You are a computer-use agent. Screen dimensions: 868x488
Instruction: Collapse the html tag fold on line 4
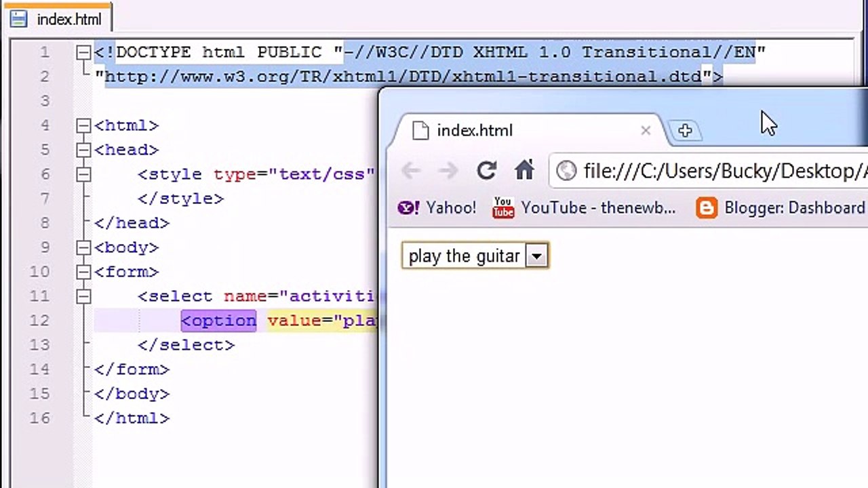[x=83, y=125]
